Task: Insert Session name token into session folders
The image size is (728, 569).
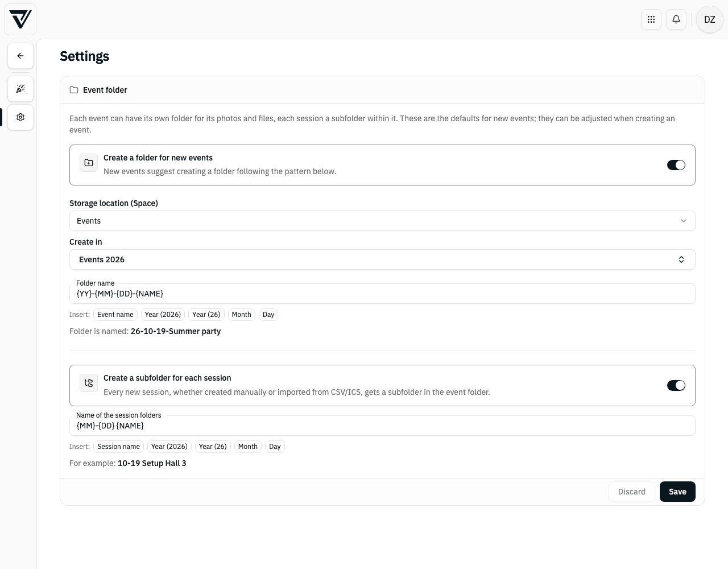Action: click(118, 447)
